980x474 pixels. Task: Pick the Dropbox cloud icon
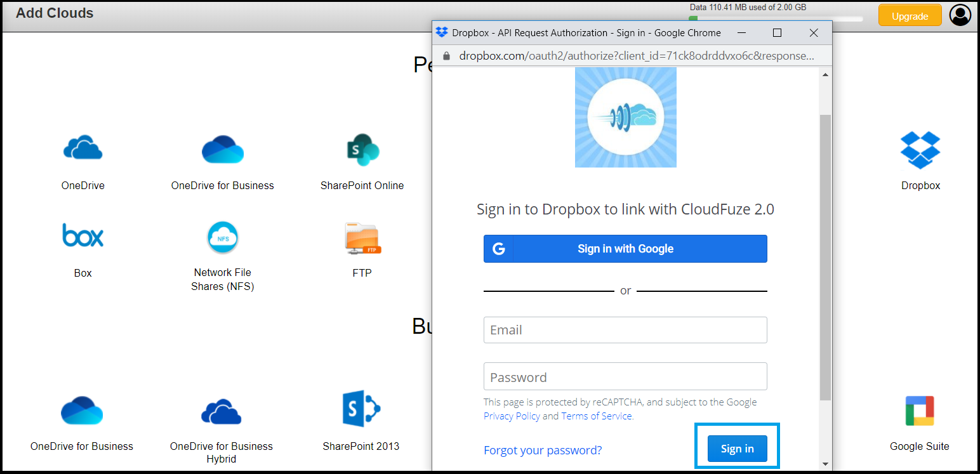[920, 150]
